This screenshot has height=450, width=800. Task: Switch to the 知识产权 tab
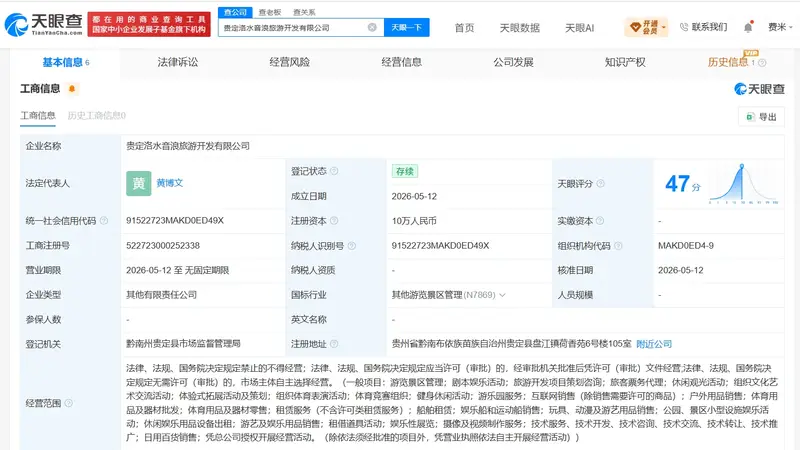625,62
